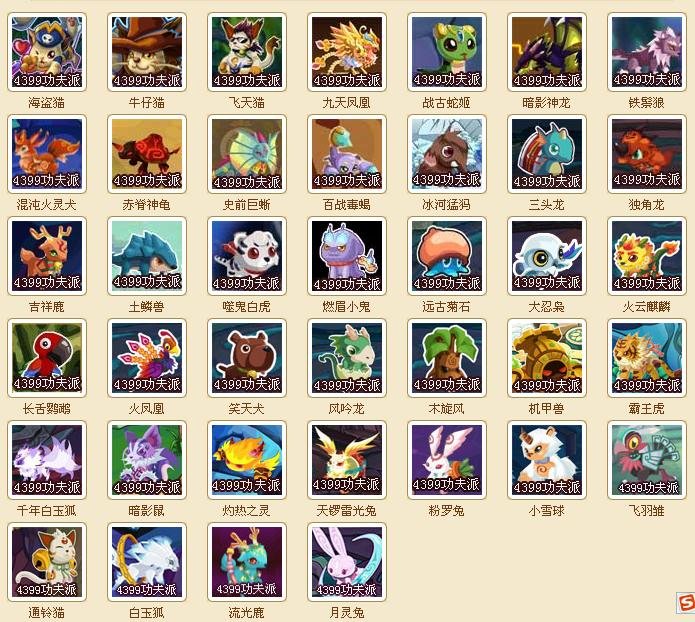Select the 机甲兽 mecha beast thumbnail
695x622 pixels.
(547, 358)
